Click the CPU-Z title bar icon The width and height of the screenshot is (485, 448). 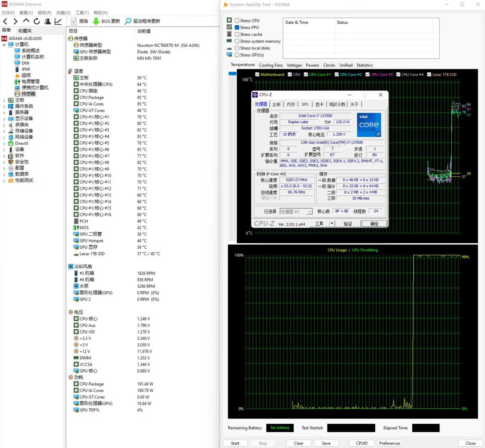point(255,95)
